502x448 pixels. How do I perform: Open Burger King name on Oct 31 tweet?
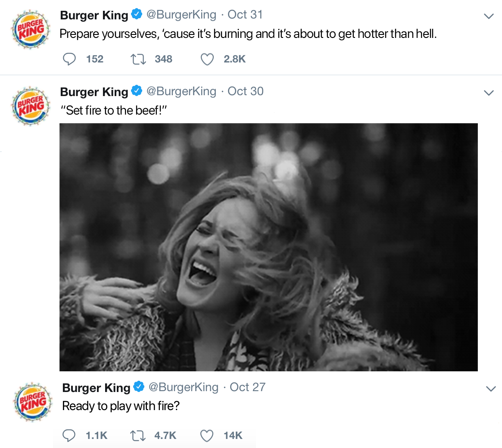[x=94, y=15]
